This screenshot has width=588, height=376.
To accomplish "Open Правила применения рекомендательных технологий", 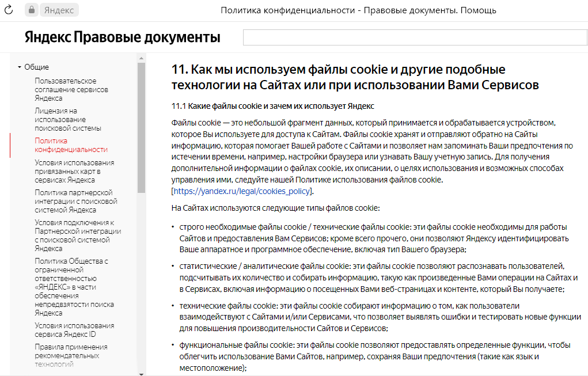I will (71, 355).
